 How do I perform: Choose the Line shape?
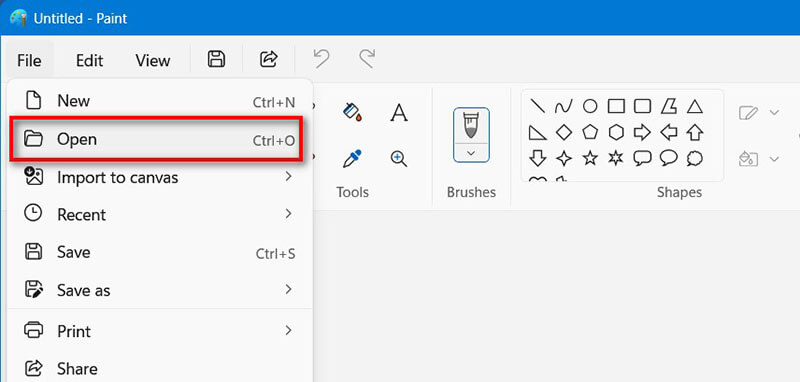537,106
